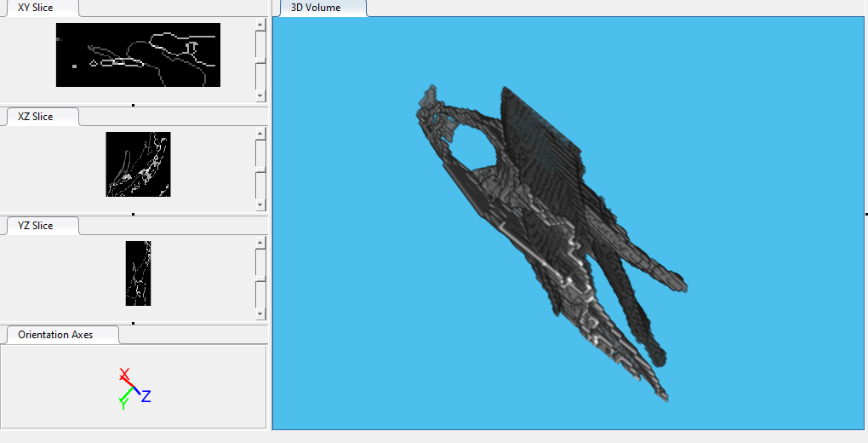Switch to the 3D Volume tab

click(x=316, y=8)
